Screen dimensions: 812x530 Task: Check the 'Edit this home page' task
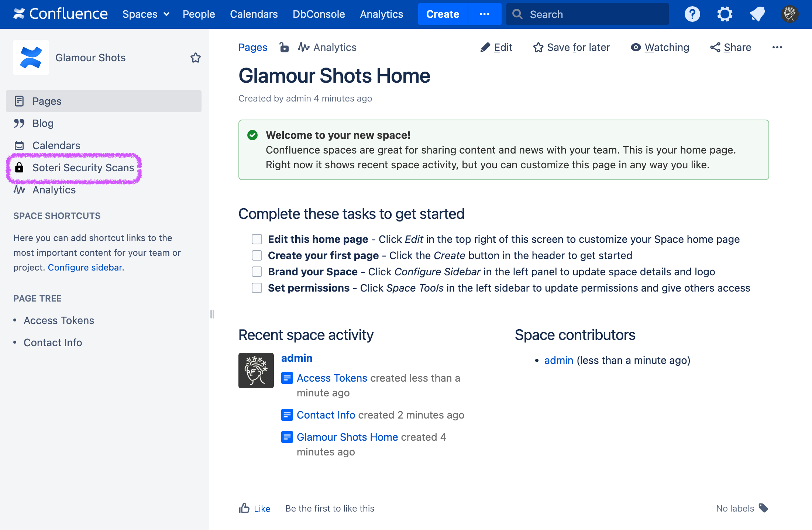(x=257, y=239)
